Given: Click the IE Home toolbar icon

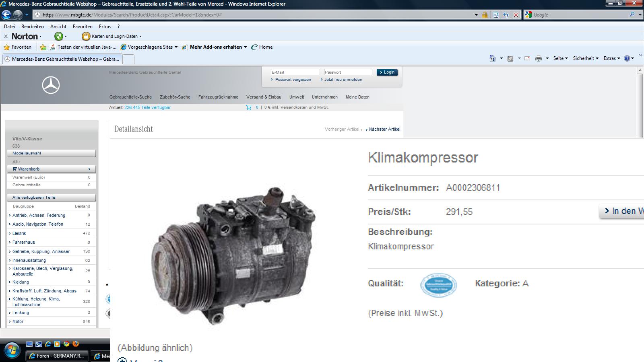Looking at the screenshot, I should (492, 58).
